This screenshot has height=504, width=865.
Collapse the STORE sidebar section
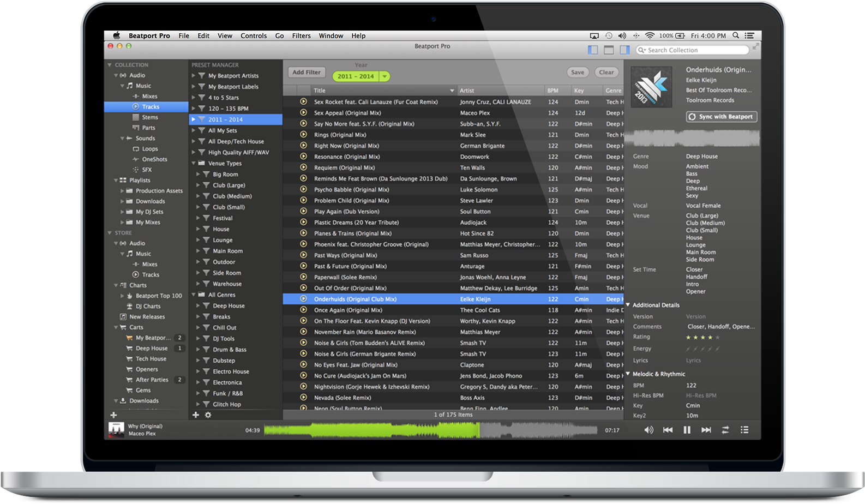click(x=109, y=233)
